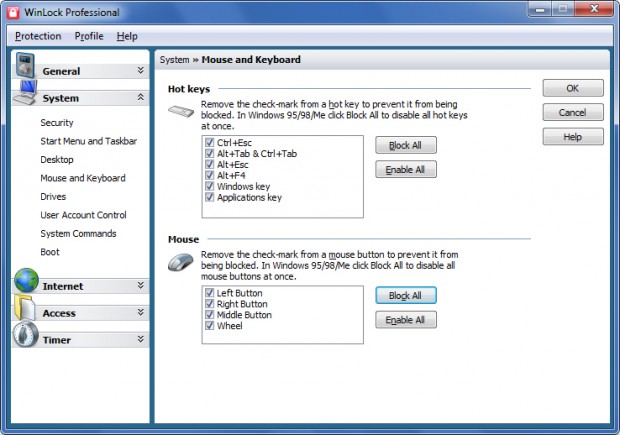
Task: Go to the Desktop settings page
Action: [57, 160]
